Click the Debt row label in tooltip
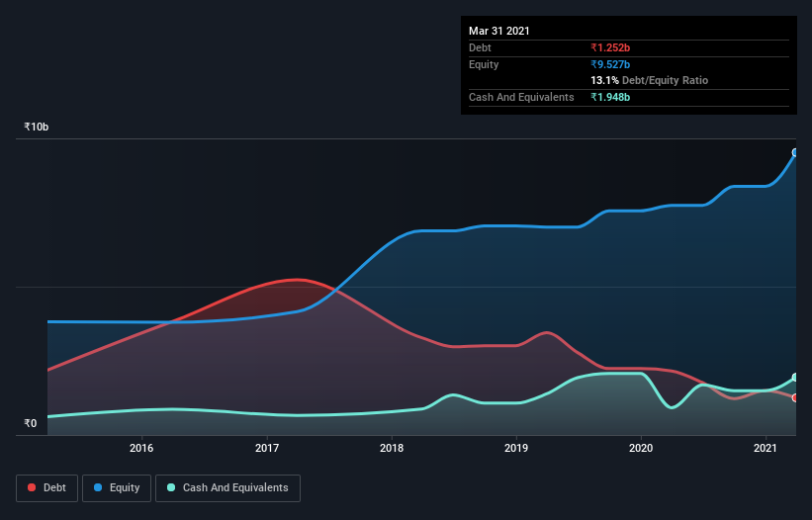812x520 pixels. pyautogui.click(x=480, y=47)
